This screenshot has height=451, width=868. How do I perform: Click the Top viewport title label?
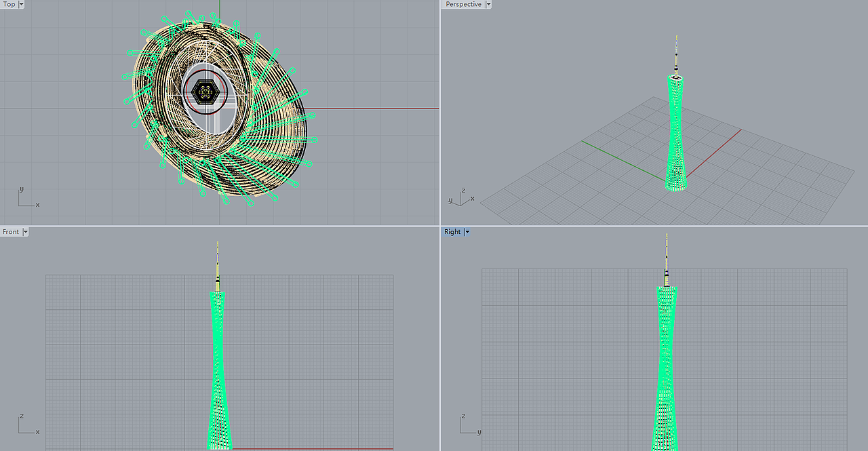coord(9,4)
